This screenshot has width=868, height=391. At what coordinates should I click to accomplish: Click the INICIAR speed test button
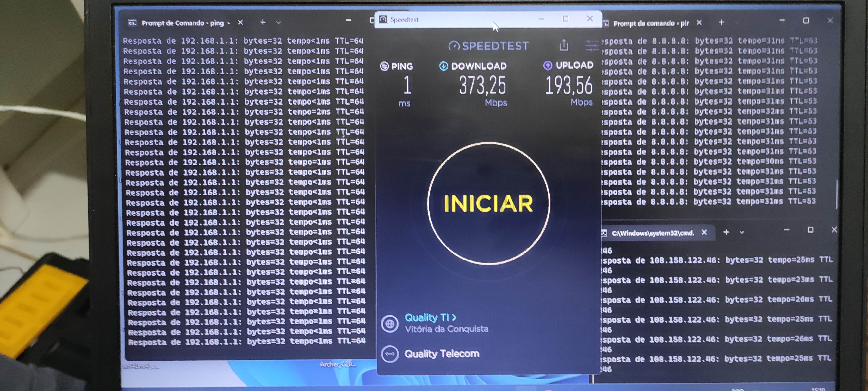click(488, 203)
